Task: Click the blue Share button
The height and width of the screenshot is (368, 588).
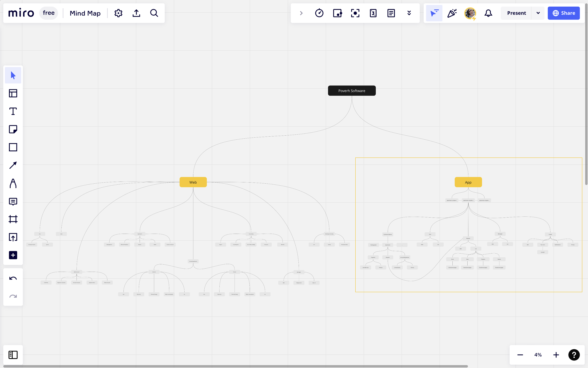Action: coord(564,13)
